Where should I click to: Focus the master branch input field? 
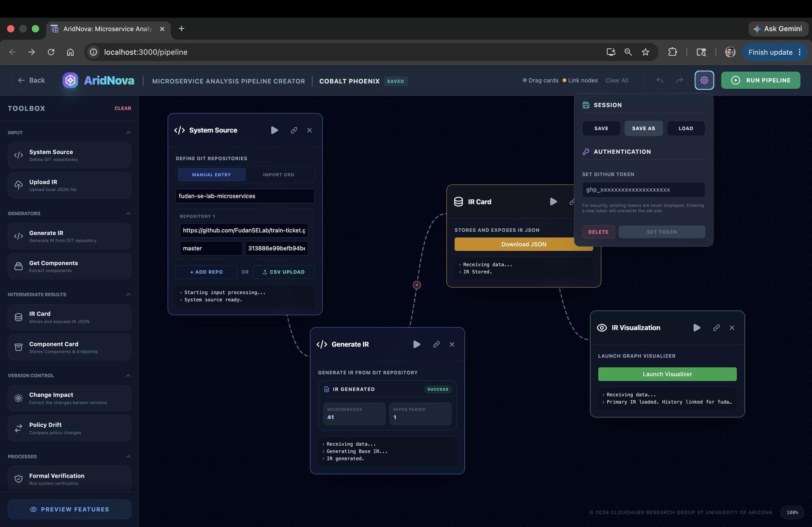click(211, 248)
